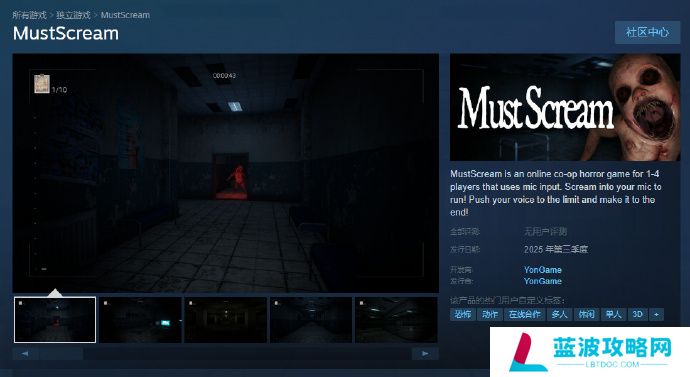Select the third screenshot thumbnail

(226, 320)
